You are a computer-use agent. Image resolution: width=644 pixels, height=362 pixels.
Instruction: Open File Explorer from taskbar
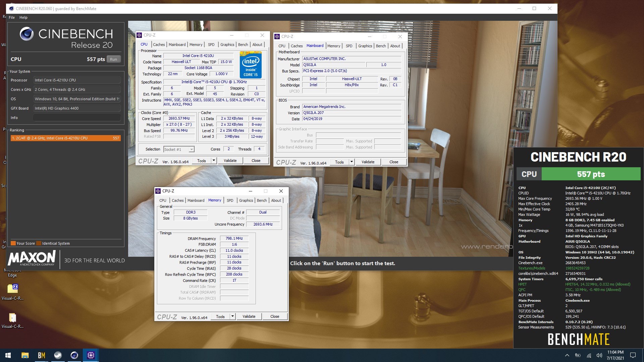pyautogui.click(x=25, y=355)
